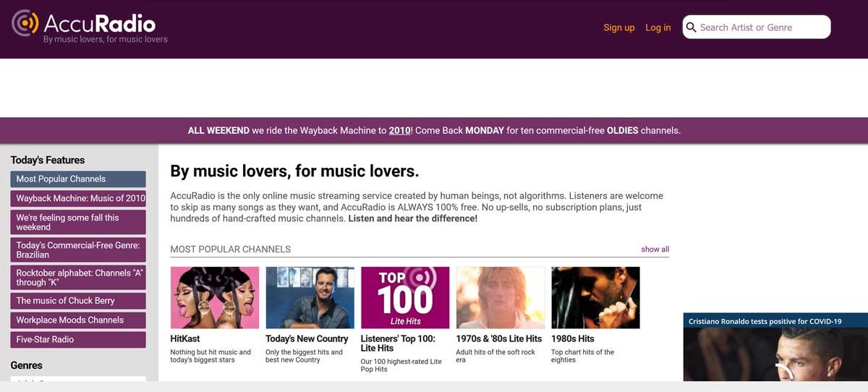This screenshot has height=392, width=868.
Task: Select Wayback Machine: Music of 2010
Action: coord(78,198)
